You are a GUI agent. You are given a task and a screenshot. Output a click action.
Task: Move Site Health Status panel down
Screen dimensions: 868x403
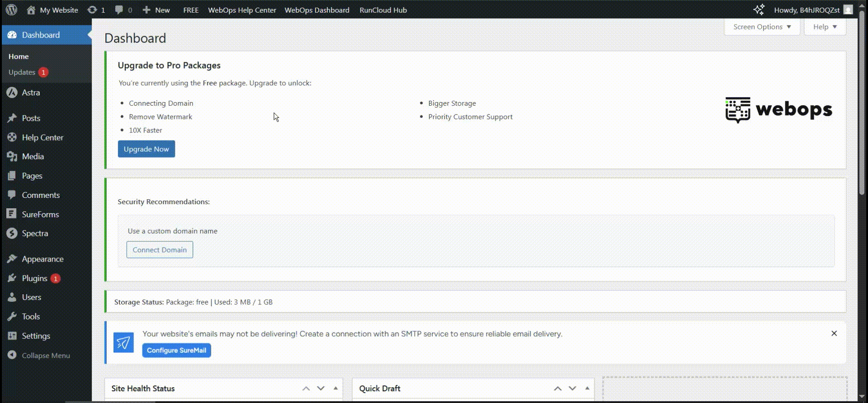[x=321, y=389]
